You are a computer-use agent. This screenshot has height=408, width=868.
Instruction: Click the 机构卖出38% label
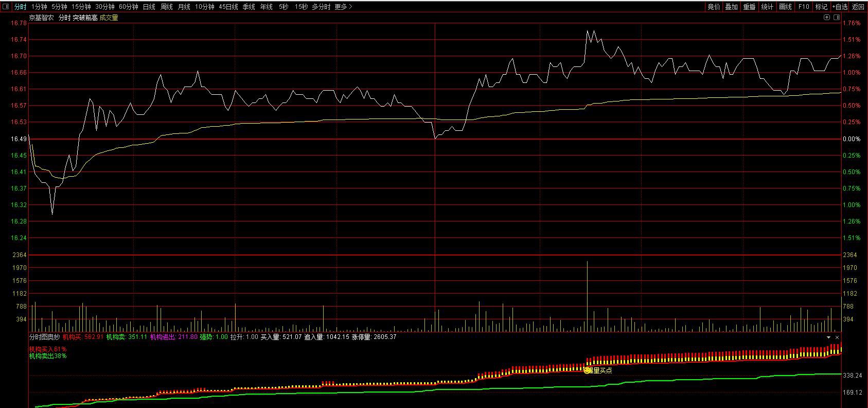coord(48,356)
